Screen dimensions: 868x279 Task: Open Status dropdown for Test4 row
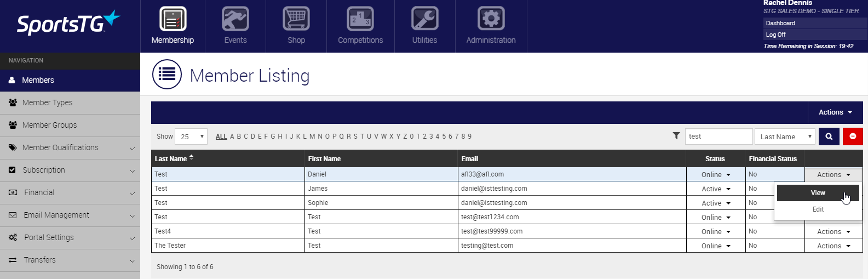pos(716,231)
